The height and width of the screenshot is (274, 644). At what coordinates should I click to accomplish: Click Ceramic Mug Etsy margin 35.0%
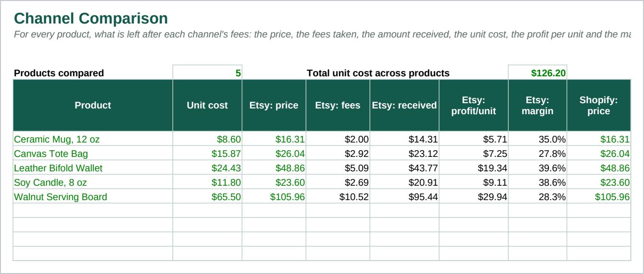tap(537, 139)
